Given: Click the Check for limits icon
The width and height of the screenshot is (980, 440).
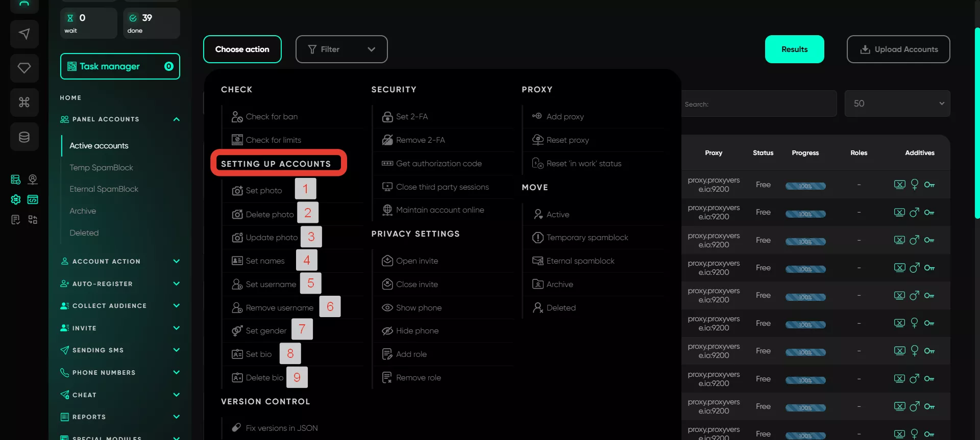Looking at the screenshot, I should (x=237, y=140).
